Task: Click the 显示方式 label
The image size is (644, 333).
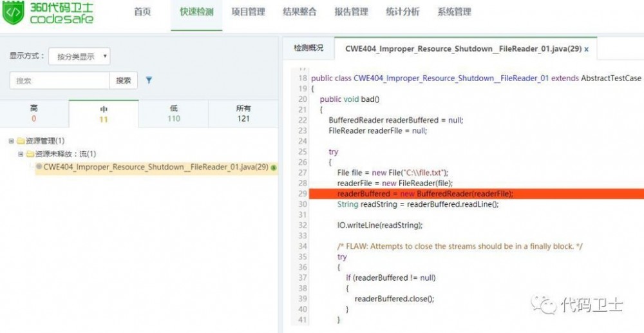Action: click(27, 56)
